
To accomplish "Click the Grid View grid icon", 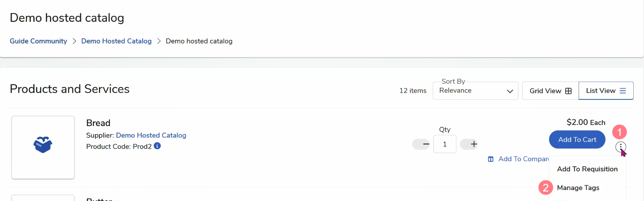I will [x=568, y=91].
